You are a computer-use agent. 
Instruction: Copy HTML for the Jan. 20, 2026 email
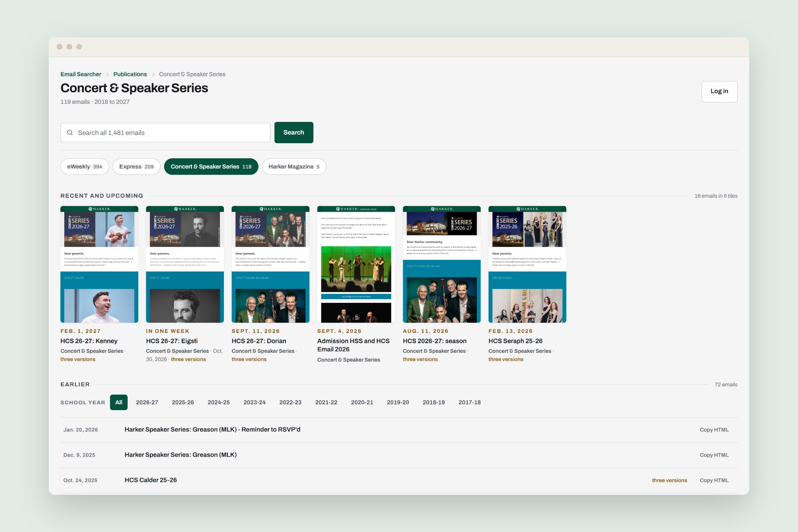714,430
